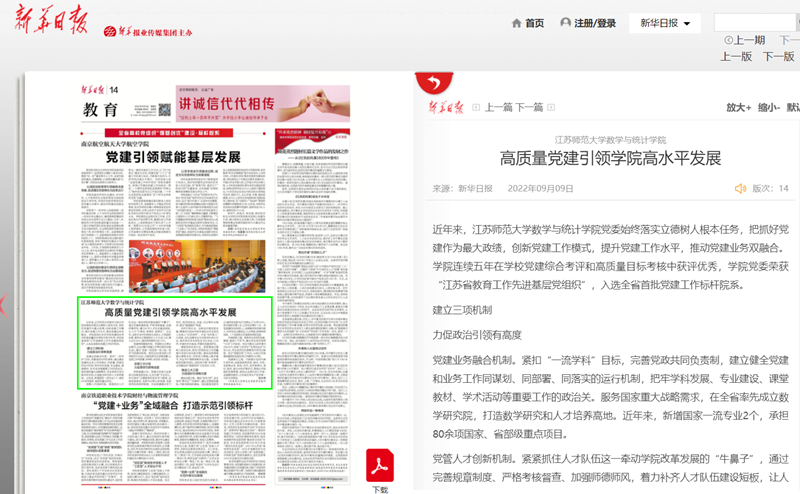Open the 党建引领赋能基层发展 article on page
The width and height of the screenshot is (800, 494).
[173, 157]
